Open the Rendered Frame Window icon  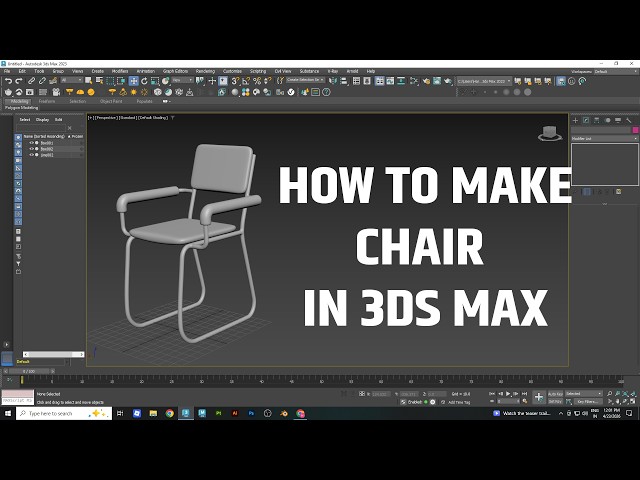(x=437, y=81)
